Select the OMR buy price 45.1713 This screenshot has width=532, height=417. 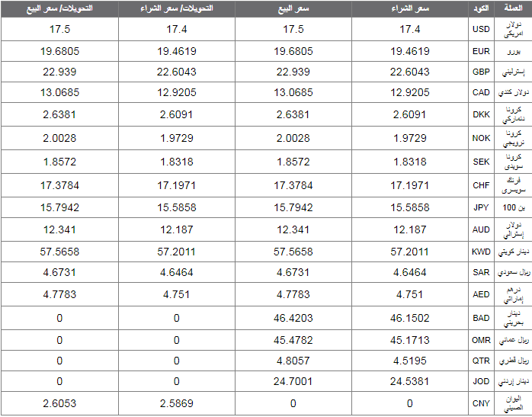click(410, 340)
